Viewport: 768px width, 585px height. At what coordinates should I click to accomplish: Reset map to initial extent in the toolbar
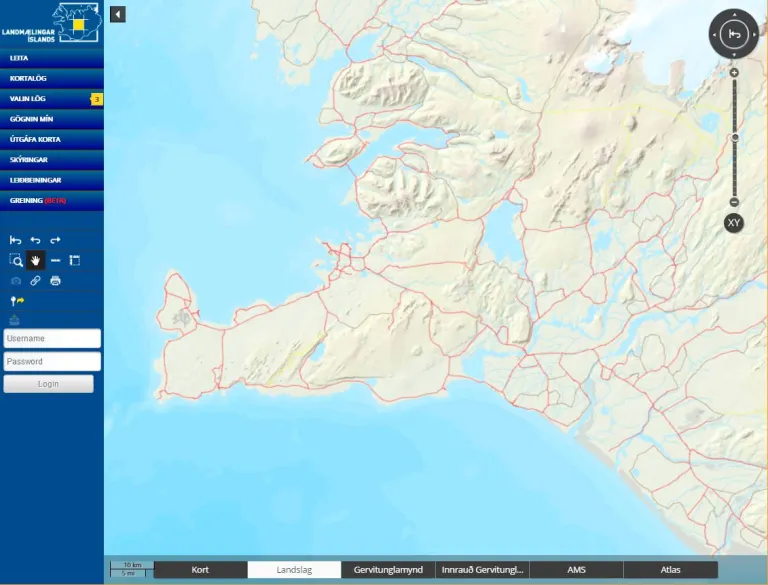15,240
